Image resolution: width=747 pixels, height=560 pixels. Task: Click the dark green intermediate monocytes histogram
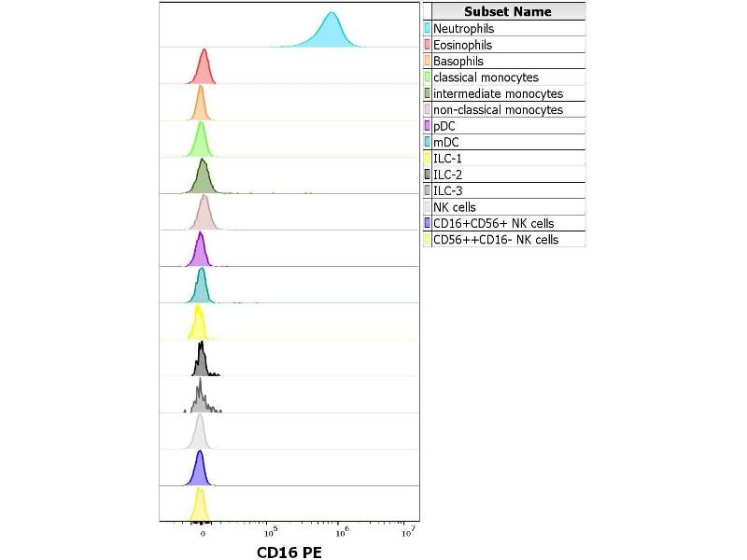(x=203, y=179)
